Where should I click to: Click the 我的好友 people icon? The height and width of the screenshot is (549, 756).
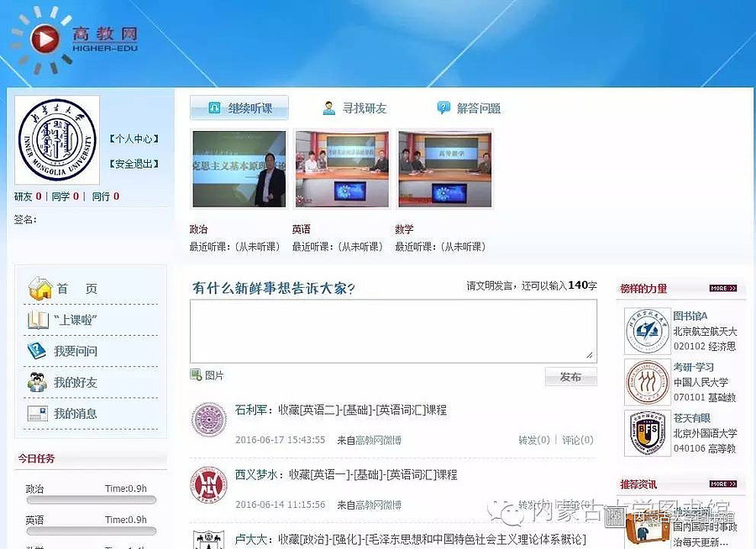coord(37,382)
